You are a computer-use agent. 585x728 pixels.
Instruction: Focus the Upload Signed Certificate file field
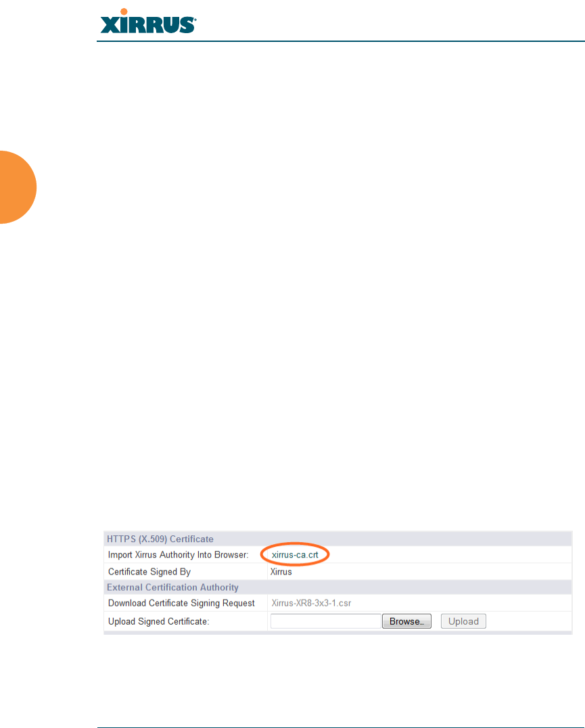326,621
